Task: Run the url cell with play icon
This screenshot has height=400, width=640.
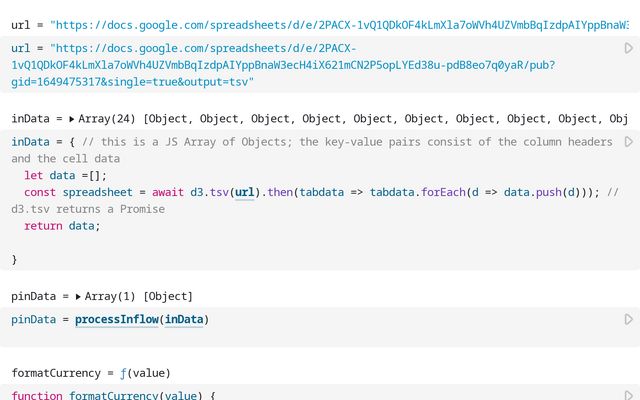Action: (x=629, y=48)
